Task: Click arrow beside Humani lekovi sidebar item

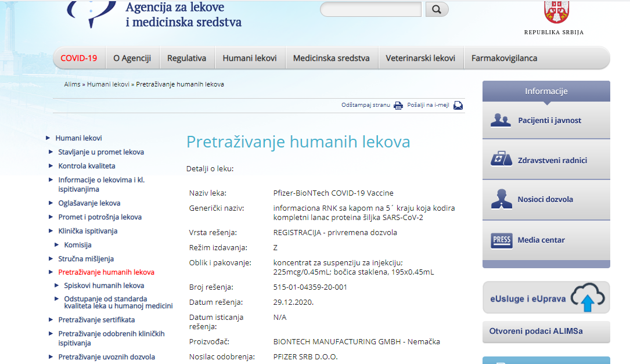Action: click(x=48, y=138)
